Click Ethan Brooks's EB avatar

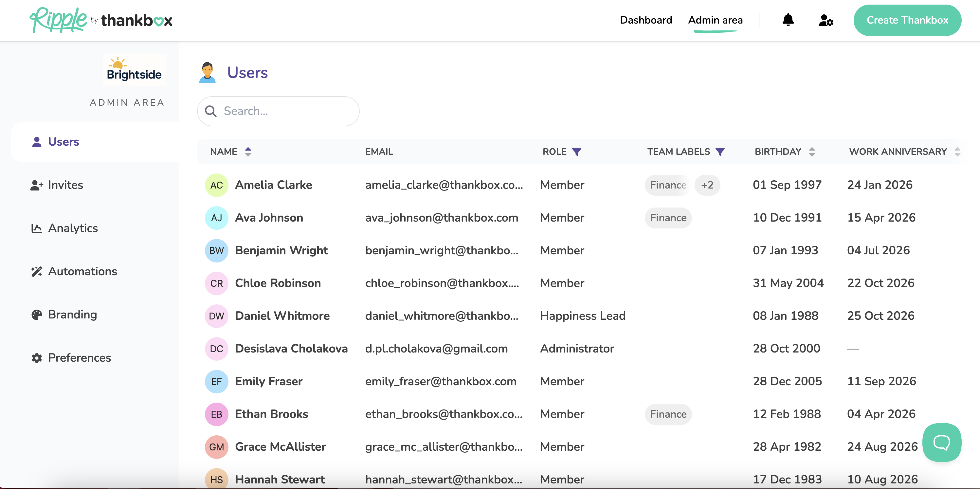(x=216, y=414)
